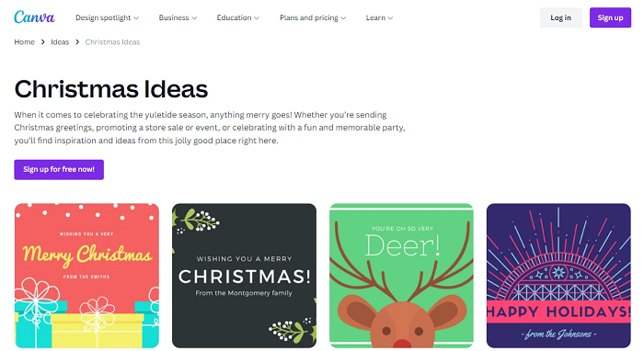The width and height of the screenshot is (644, 351).
Task: Select the green reindeer Deer! card
Action: [x=401, y=276]
